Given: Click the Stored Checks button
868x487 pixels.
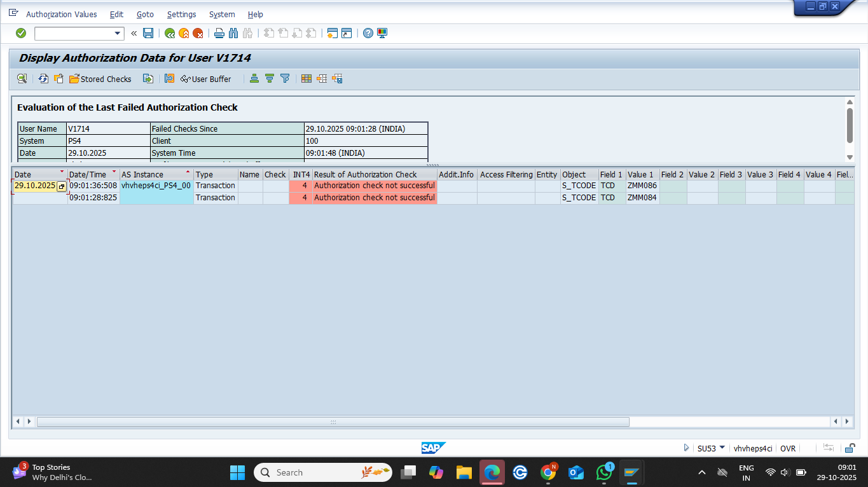Looking at the screenshot, I should click(100, 79).
